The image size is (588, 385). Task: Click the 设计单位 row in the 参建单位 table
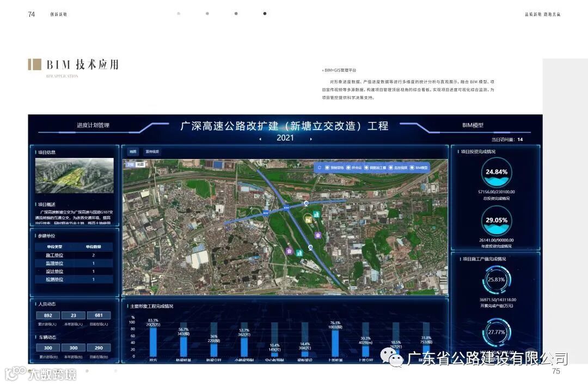click(74, 271)
